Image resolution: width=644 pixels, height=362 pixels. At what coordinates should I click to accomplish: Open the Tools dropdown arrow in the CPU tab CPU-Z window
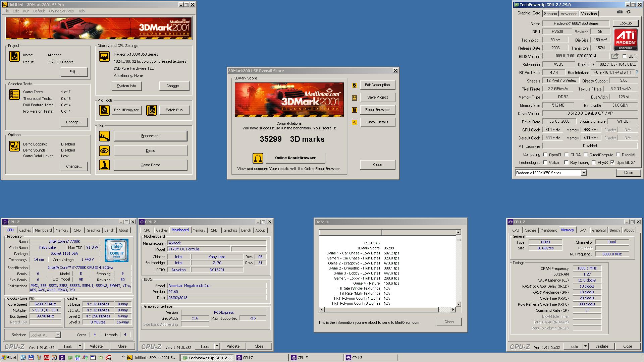[80, 346]
